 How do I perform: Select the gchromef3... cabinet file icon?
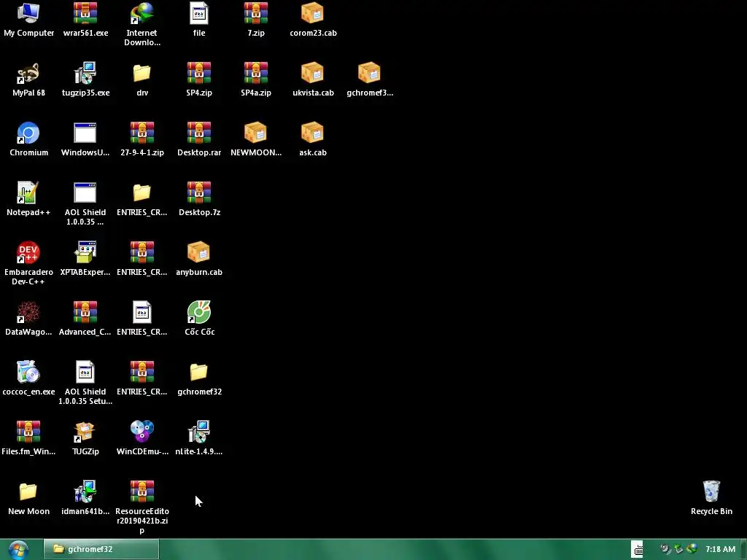369,74
